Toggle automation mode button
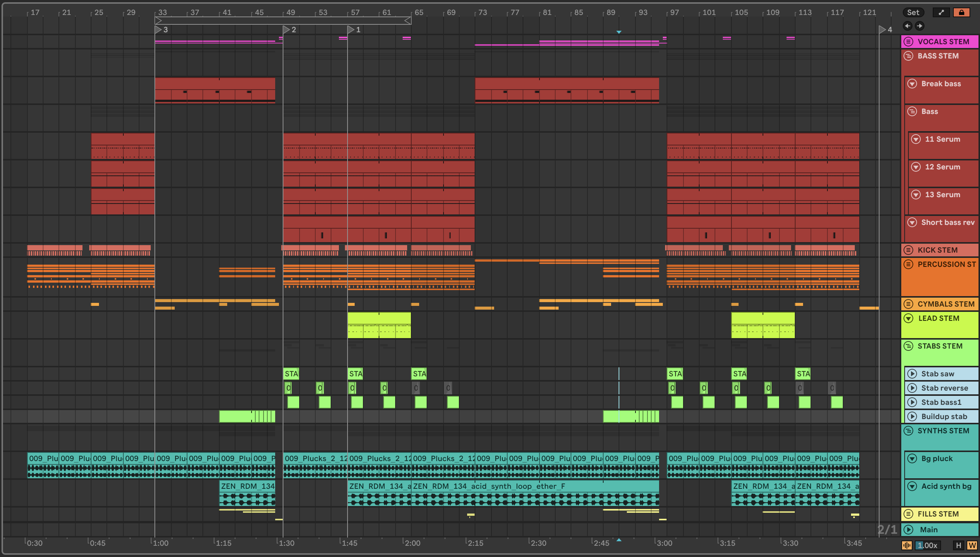980x557 pixels. (x=941, y=12)
